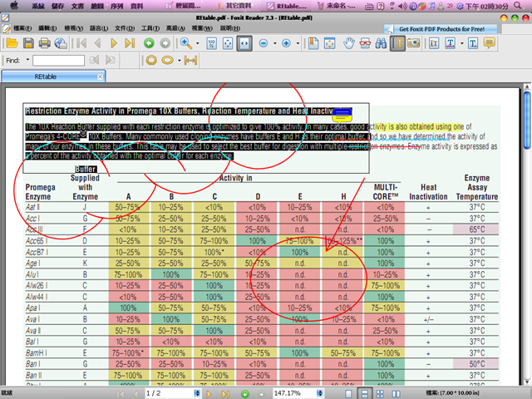Open the drawing shapes dropdown arrow
The image size is (532, 399).
pyautogui.click(x=180, y=61)
